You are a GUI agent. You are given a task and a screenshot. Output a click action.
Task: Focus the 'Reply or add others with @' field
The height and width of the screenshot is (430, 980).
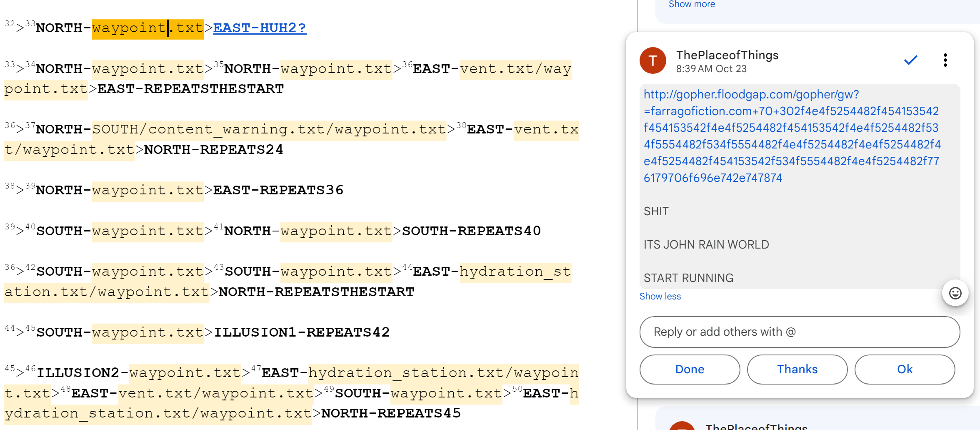point(799,332)
